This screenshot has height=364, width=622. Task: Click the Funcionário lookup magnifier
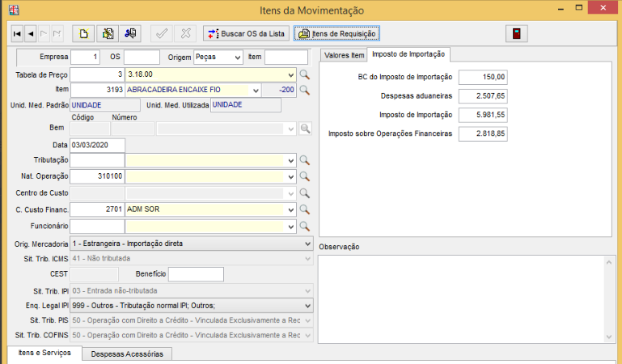305,226
